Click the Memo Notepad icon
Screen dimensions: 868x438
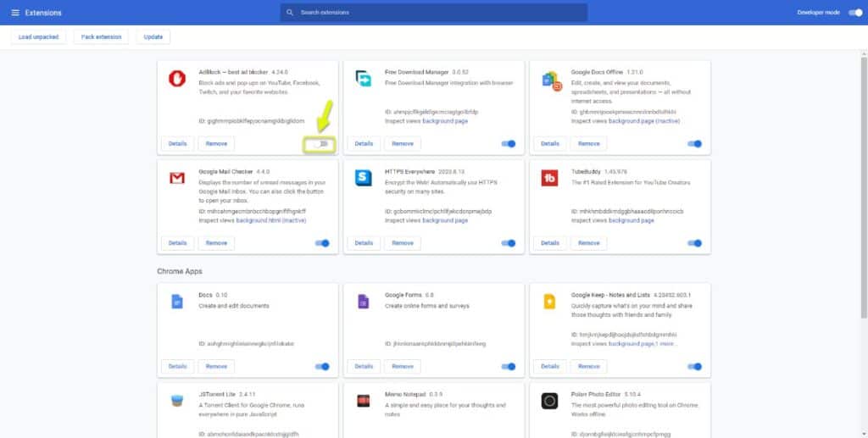363,401
